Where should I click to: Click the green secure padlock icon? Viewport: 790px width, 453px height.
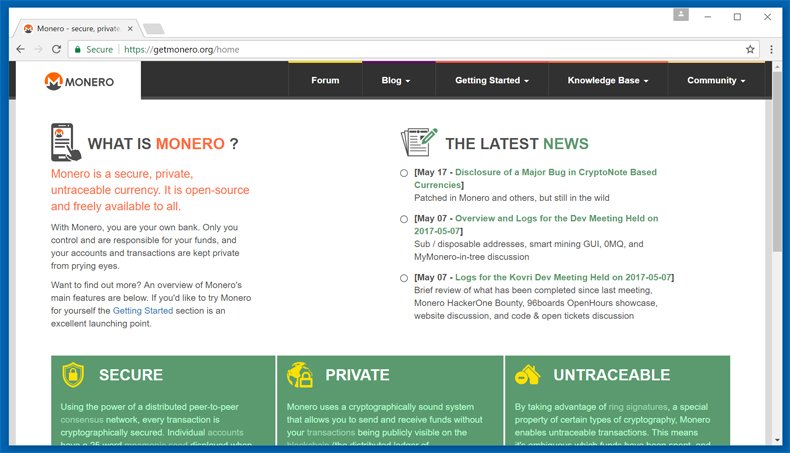pyautogui.click(x=78, y=49)
